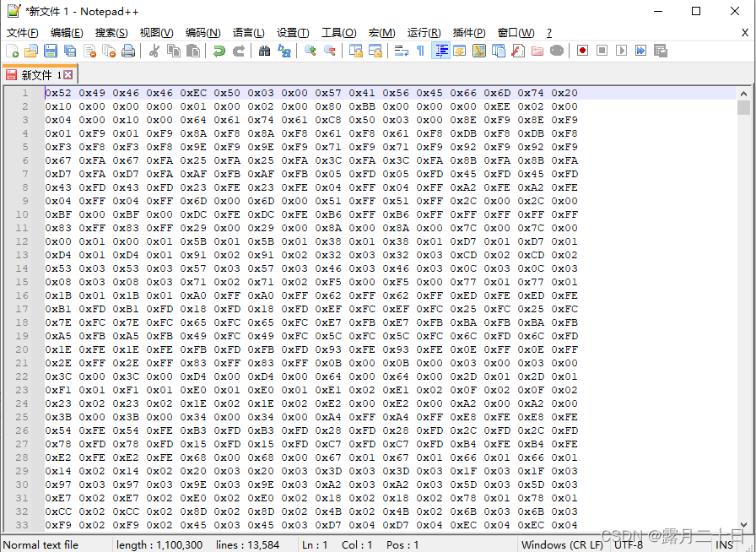Click the X at the menu bar's right end

pos(745,33)
